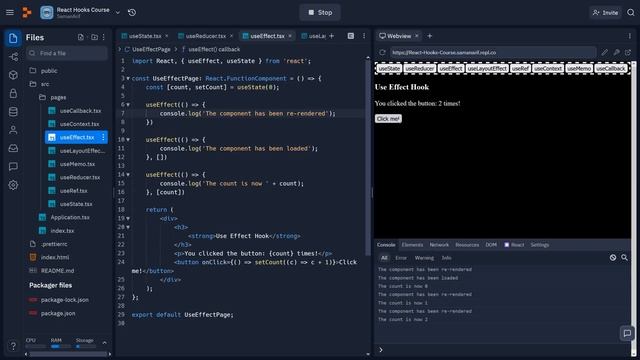
Task: Open the useEffect.tsx file options menu
Action: (x=103, y=137)
